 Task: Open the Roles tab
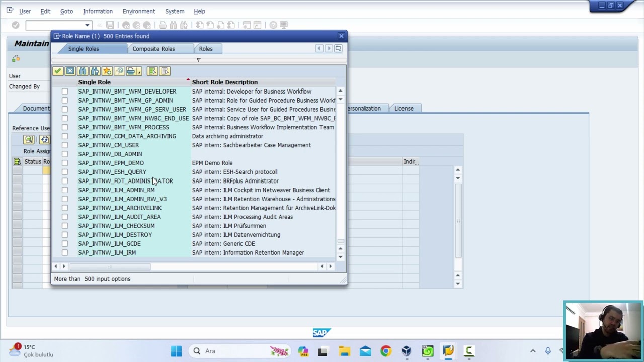point(206,49)
